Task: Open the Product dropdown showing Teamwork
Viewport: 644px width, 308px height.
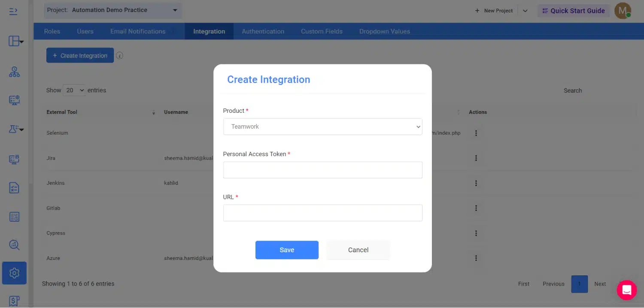Action: click(322, 127)
